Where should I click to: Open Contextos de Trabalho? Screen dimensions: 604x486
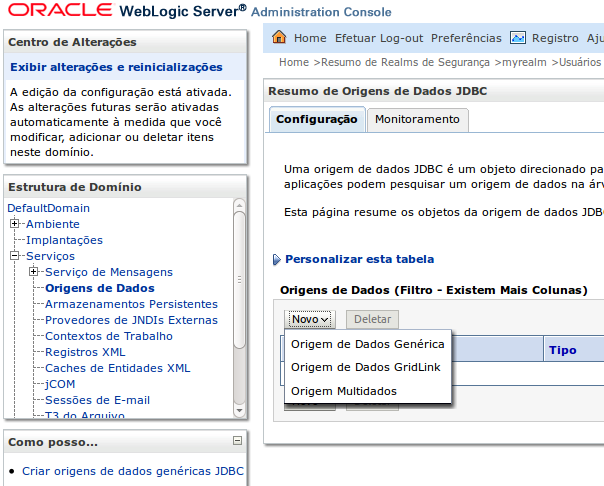click(109, 336)
